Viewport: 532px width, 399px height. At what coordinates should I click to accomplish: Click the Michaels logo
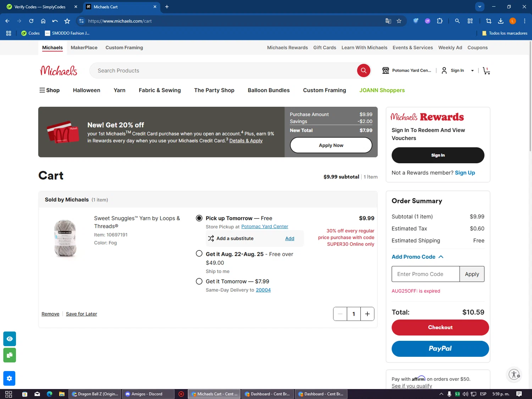[x=59, y=71]
